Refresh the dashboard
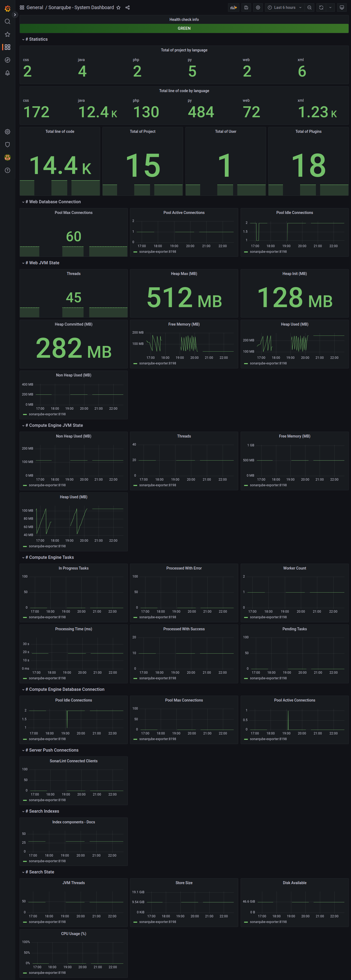 [321, 7]
